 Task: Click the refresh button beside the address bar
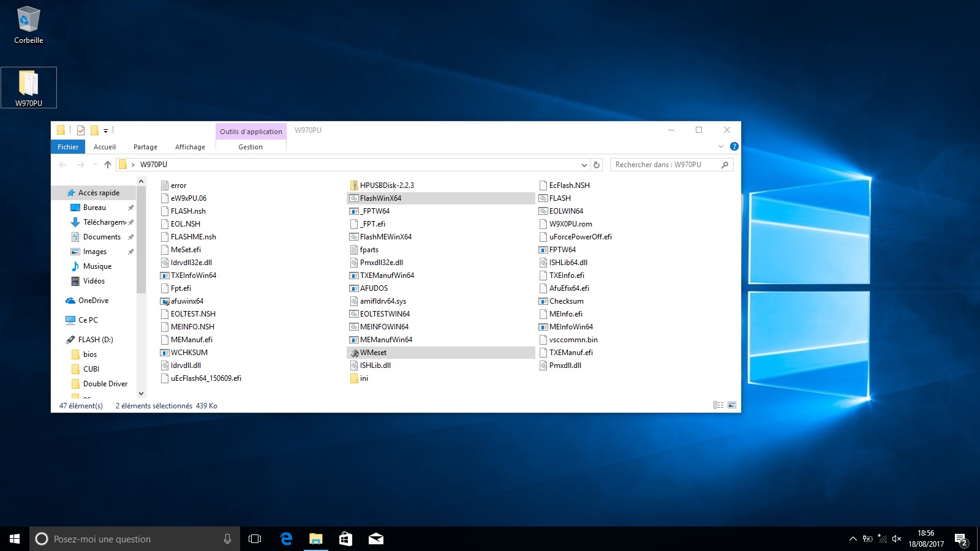click(x=596, y=165)
